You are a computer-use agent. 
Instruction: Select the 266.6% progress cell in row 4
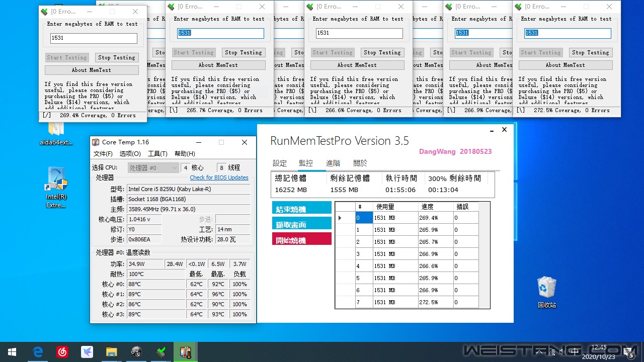pos(435,266)
